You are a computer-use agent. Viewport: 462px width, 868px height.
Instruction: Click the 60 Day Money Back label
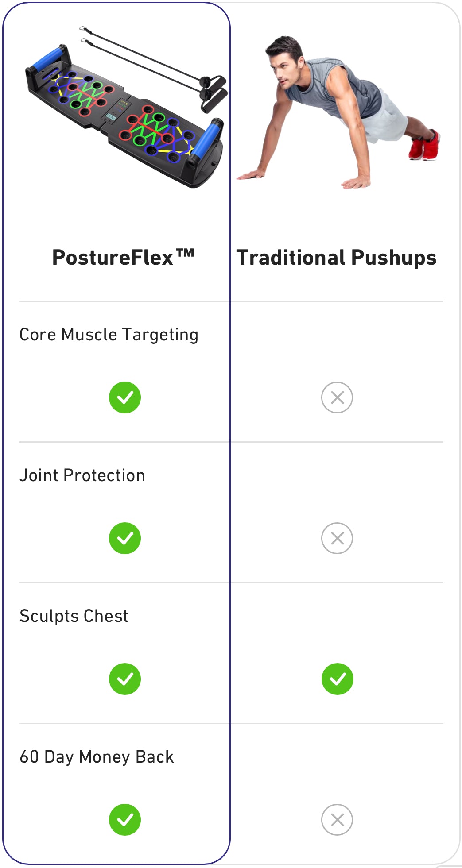tap(97, 757)
